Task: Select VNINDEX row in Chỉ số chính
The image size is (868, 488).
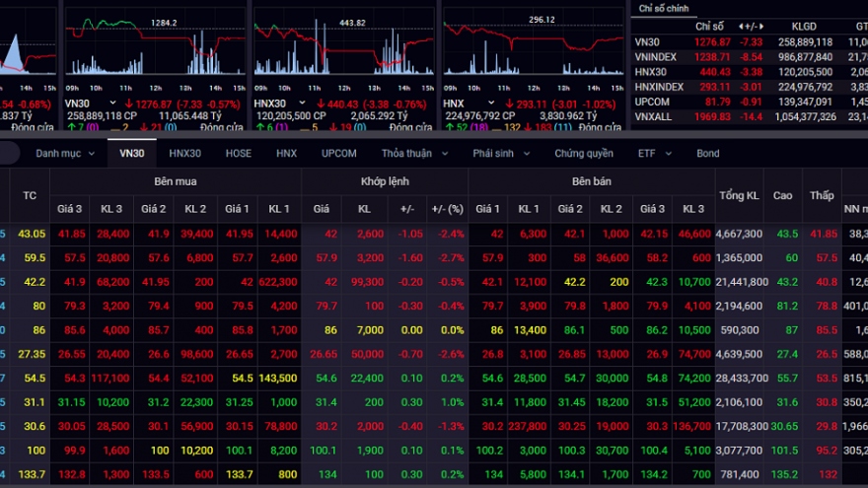Action: click(750, 57)
